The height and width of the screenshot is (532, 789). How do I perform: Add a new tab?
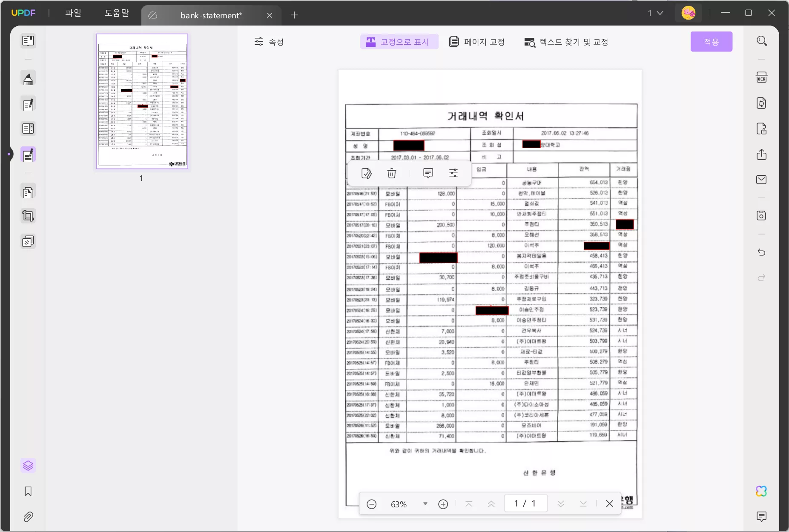294,15
